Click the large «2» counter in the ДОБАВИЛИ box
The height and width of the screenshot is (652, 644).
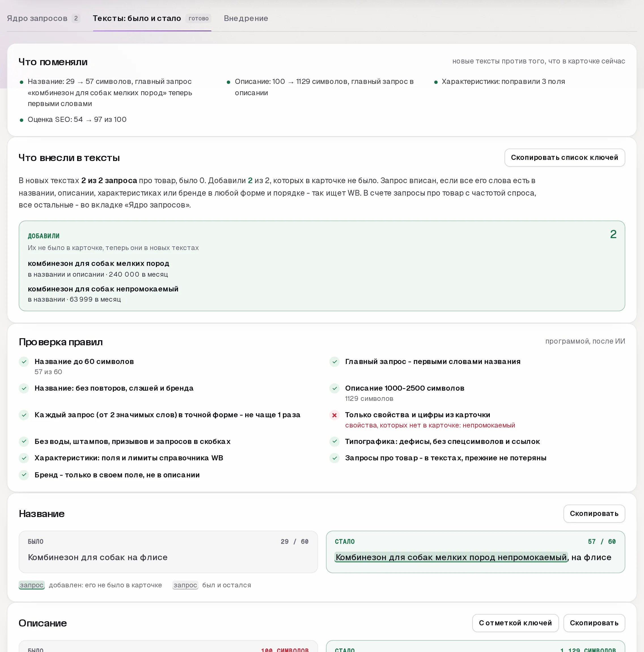pos(613,234)
